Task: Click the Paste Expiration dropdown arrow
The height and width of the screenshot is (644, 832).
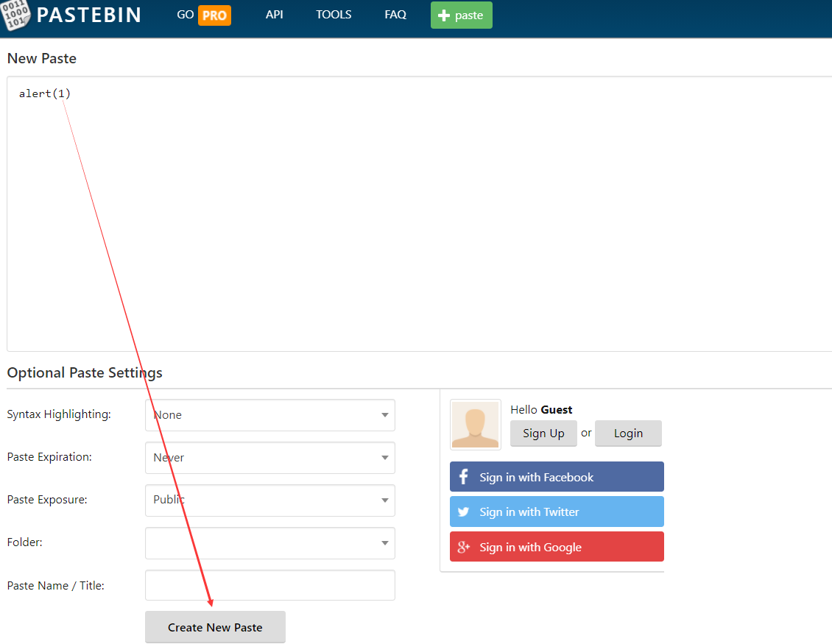Action: point(384,457)
